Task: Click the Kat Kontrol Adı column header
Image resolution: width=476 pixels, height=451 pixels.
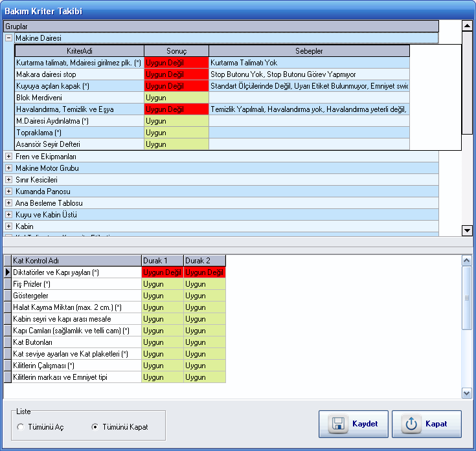Action: pyautogui.click(x=76, y=261)
